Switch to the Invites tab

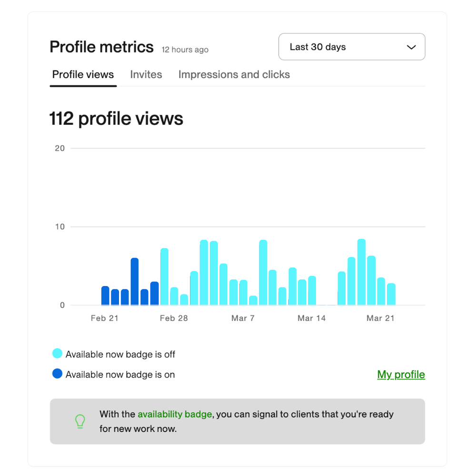click(146, 74)
